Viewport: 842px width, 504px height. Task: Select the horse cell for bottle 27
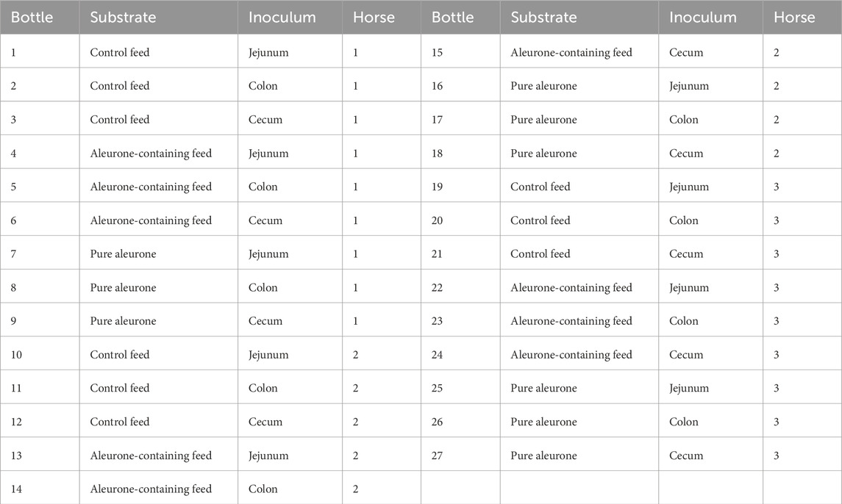[x=777, y=456]
